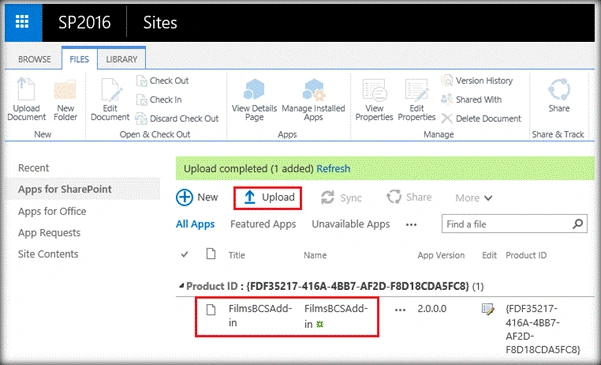Click the 2.0.0.0 version cell
Screen dimensions: 601x365
(x=432, y=309)
